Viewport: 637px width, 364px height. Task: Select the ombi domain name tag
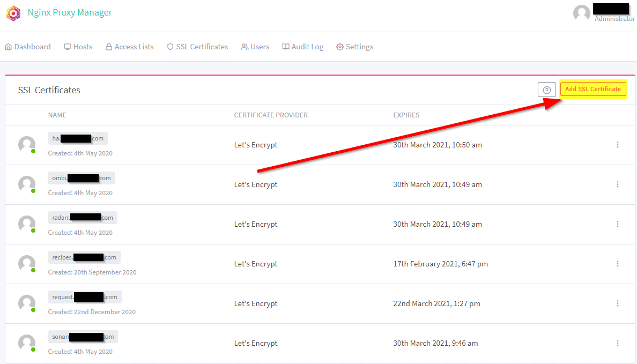(82, 178)
